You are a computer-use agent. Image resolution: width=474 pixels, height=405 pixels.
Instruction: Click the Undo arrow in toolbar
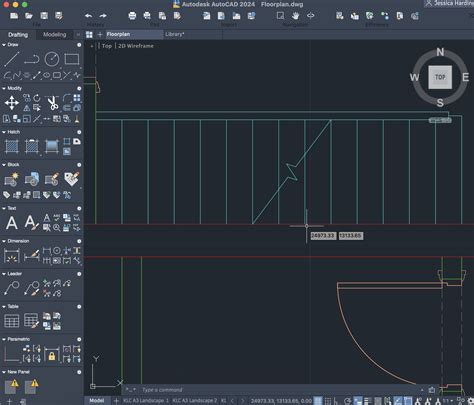(88, 16)
